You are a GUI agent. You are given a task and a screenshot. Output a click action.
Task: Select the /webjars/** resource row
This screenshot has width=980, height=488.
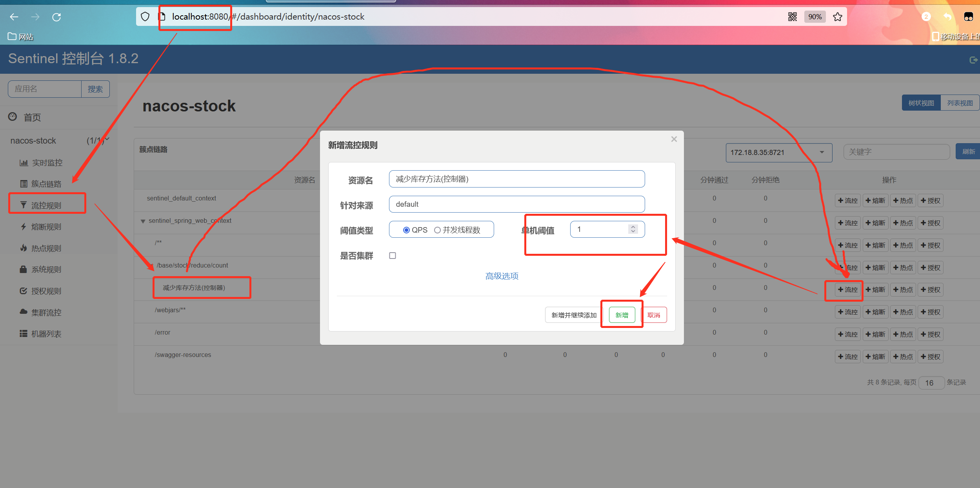[170, 310]
